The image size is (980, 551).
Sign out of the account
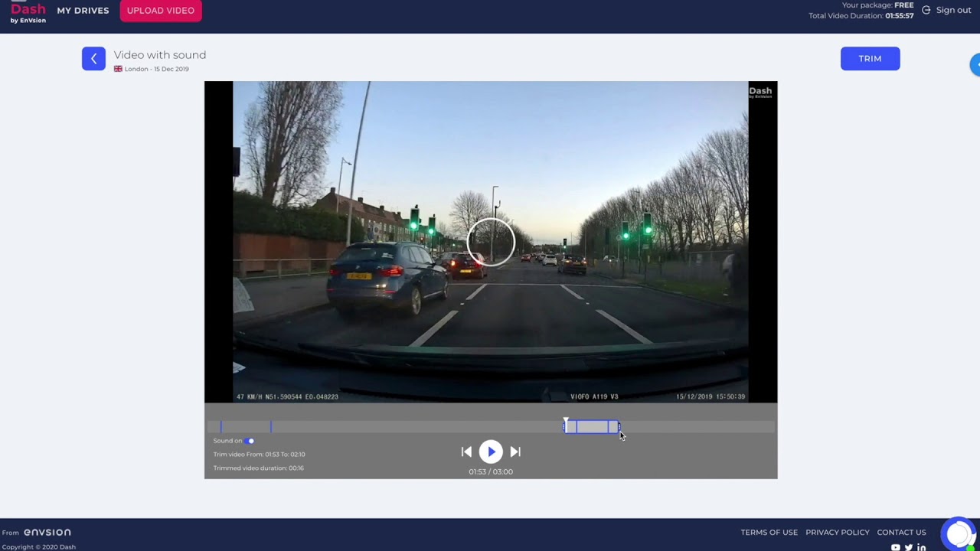coord(946,10)
